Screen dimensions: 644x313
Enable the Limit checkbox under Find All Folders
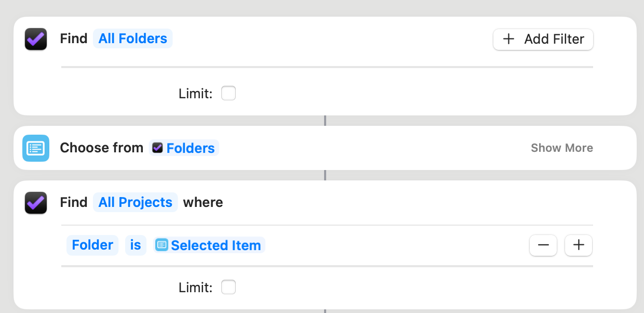click(229, 94)
